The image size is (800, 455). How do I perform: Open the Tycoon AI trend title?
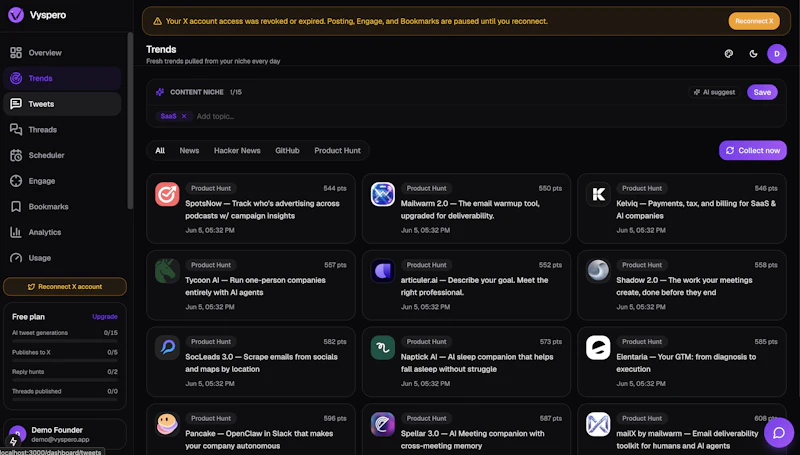(x=255, y=286)
